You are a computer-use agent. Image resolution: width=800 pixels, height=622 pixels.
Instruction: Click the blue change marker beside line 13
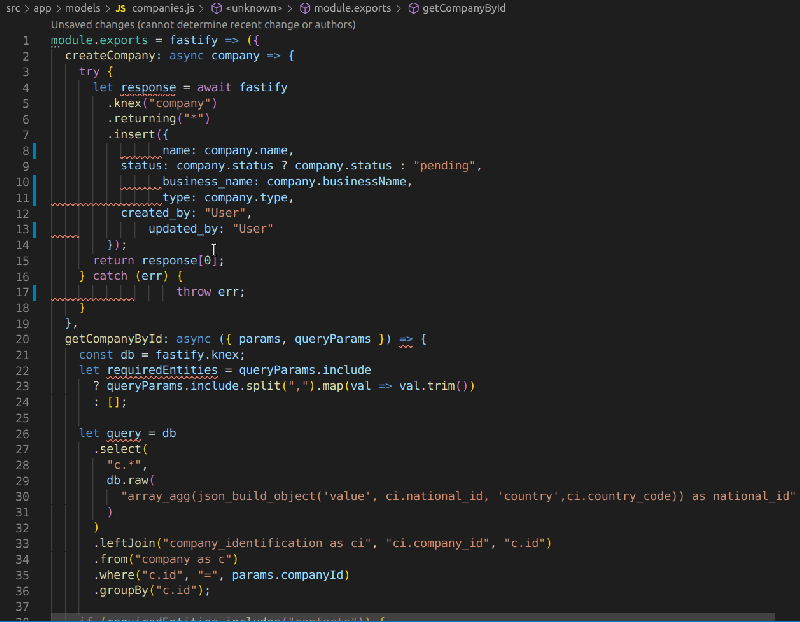(36, 228)
